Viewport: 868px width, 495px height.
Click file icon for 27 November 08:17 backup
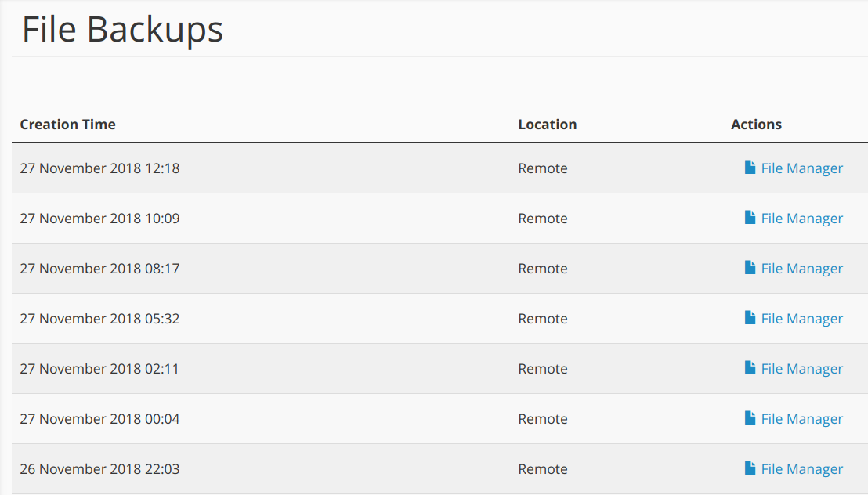(750, 268)
